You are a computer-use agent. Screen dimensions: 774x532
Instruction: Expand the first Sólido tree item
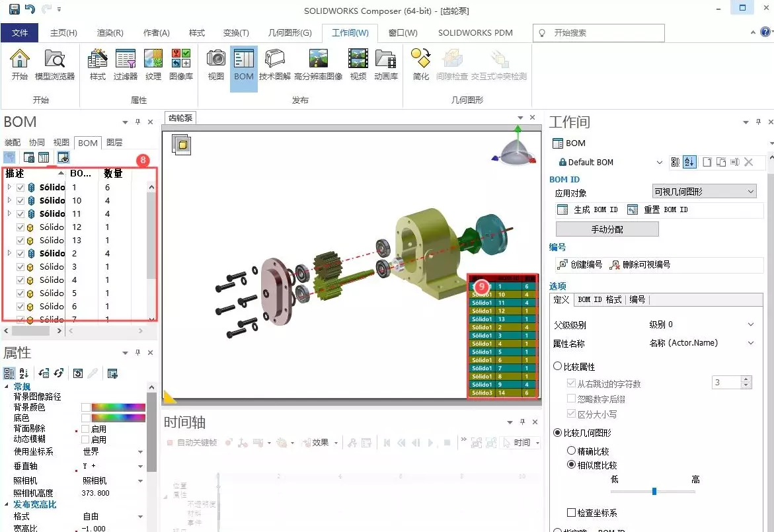tap(8, 187)
